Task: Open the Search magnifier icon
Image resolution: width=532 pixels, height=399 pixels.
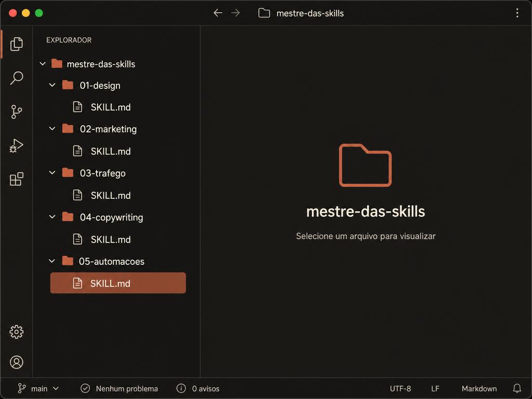Action: tap(16, 78)
